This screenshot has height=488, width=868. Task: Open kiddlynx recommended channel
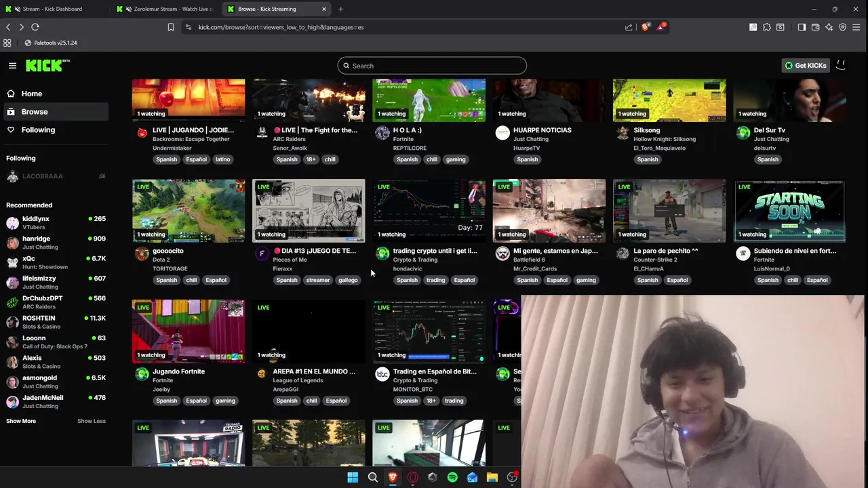[x=54, y=223]
